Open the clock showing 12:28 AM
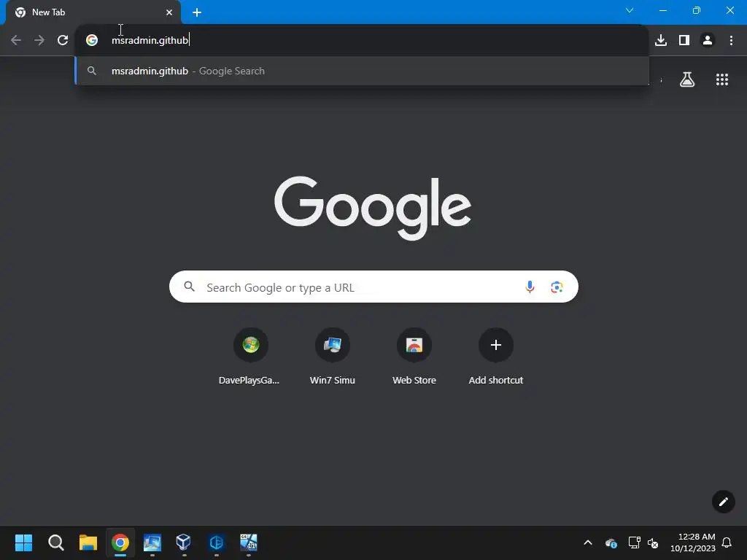 pyautogui.click(x=693, y=542)
